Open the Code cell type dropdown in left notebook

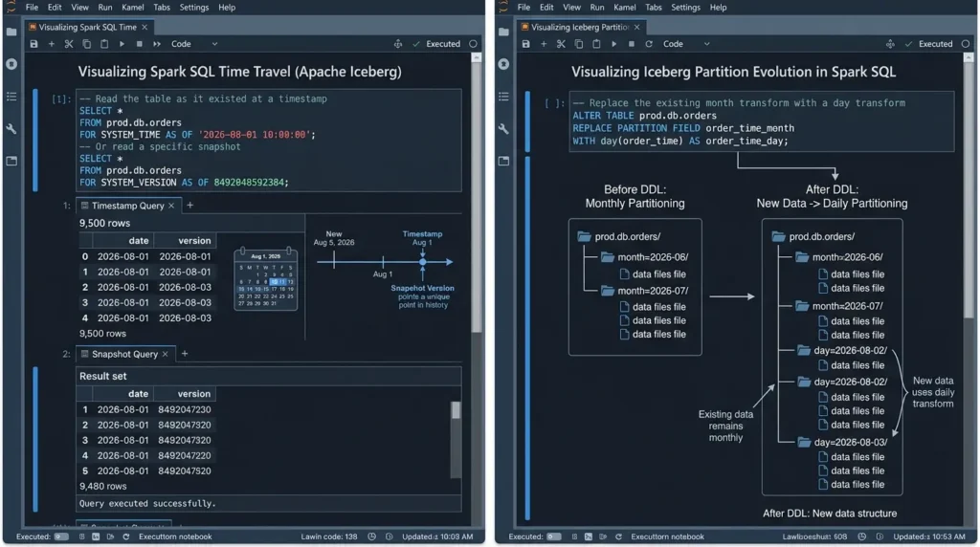point(194,44)
